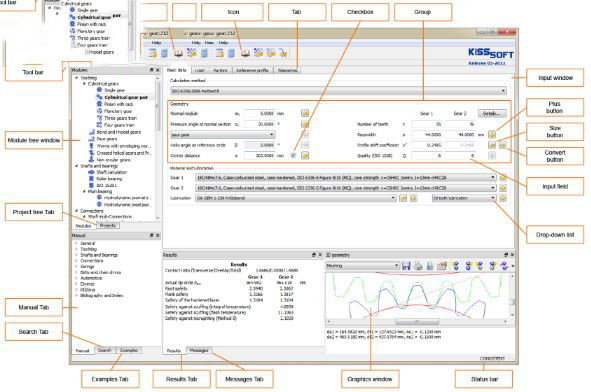Click the lock icon in 2D geometry toolbar
Image resolution: width=591 pixels, height=392 pixels.
click(x=430, y=266)
